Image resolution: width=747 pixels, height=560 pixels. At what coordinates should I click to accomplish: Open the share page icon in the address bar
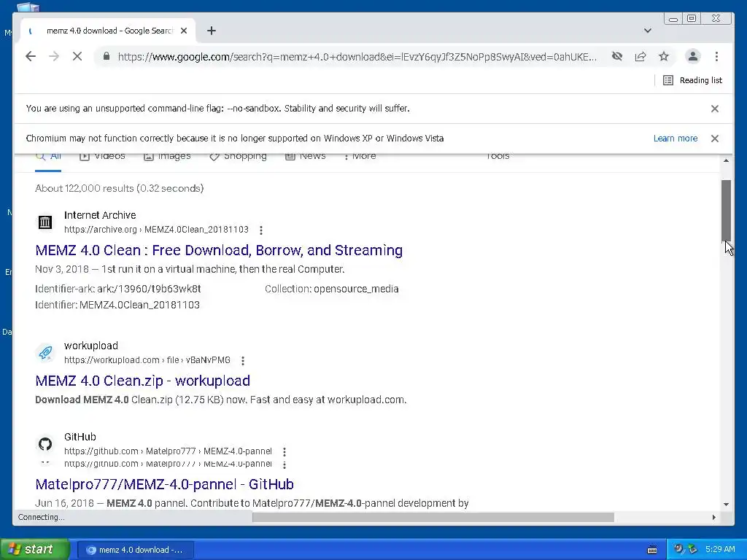coord(640,57)
